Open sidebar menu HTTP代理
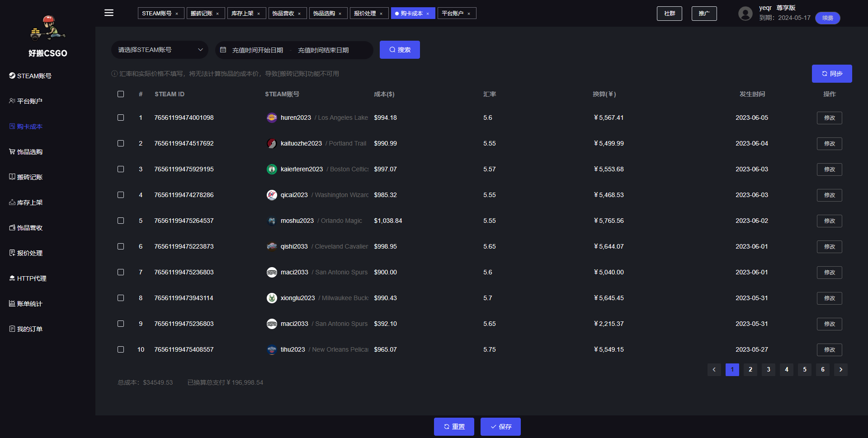 [x=28, y=278]
